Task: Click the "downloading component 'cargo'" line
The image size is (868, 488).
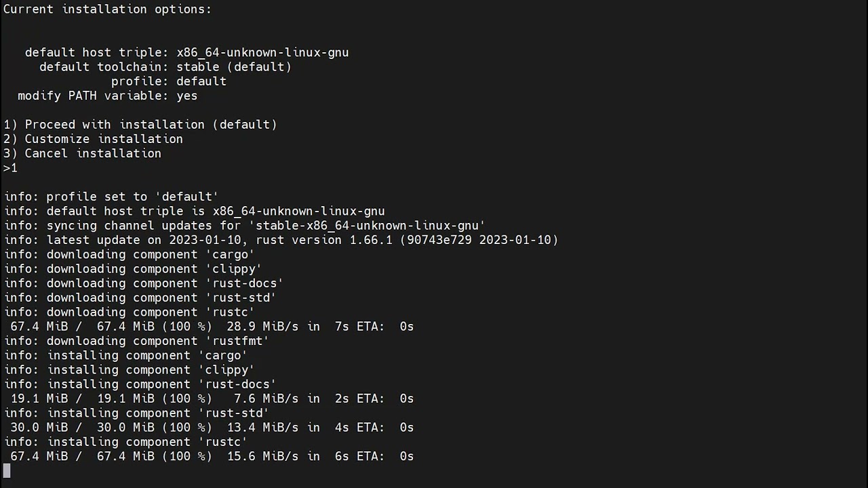Action: point(129,255)
